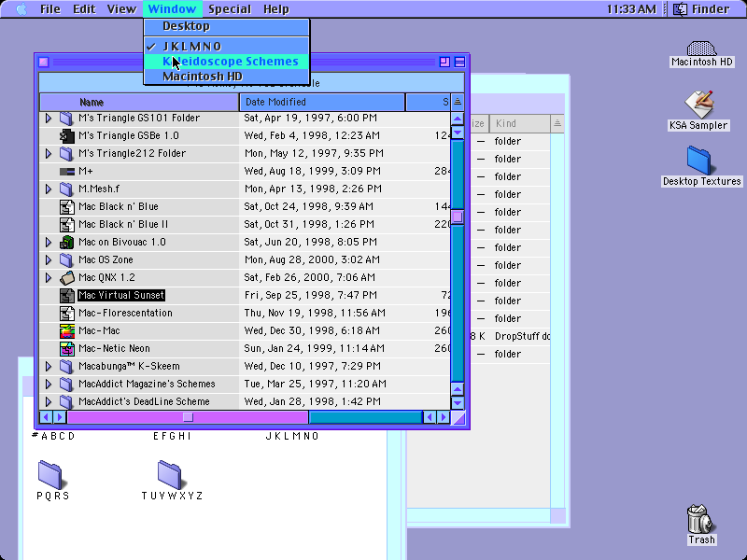Expand the Mac OS Zone folder
The image size is (747, 560).
tap(49, 260)
